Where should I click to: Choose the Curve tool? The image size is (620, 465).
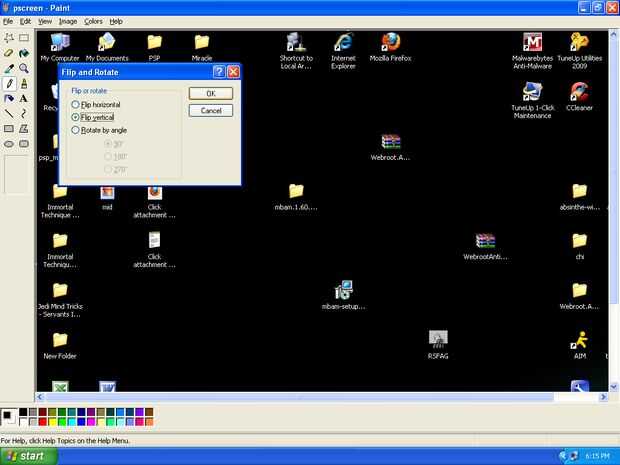coord(24,114)
